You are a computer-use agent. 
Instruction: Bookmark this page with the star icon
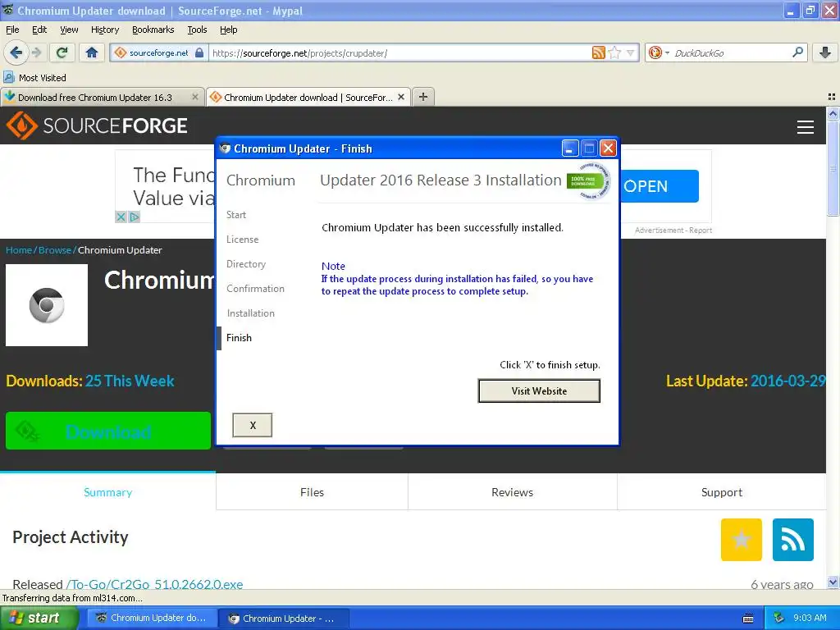pyautogui.click(x=614, y=52)
